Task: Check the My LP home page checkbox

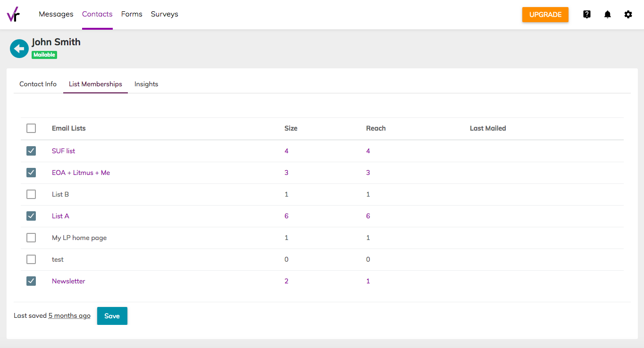Action: (x=31, y=238)
